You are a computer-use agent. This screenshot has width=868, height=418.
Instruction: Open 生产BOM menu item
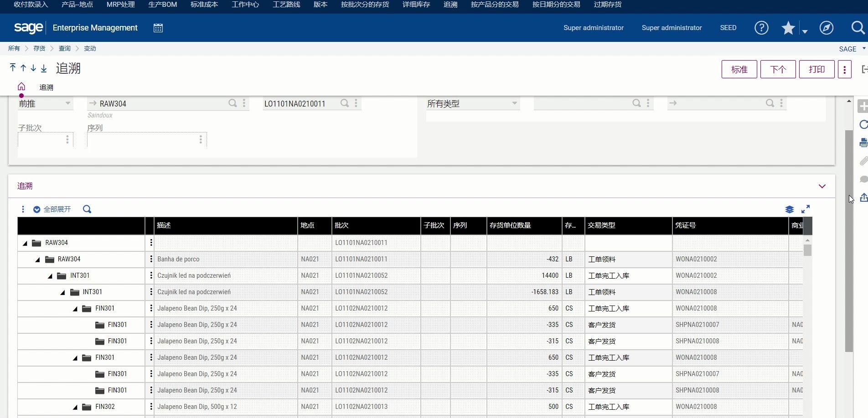pyautogui.click(x=162, y=5)
